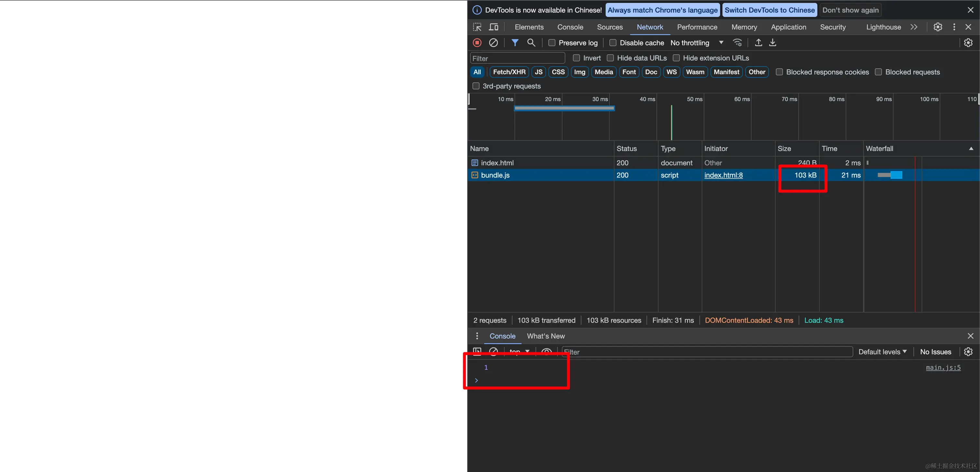
Task: Open the console context 'top' dropdown
Action: coord(519,352)
